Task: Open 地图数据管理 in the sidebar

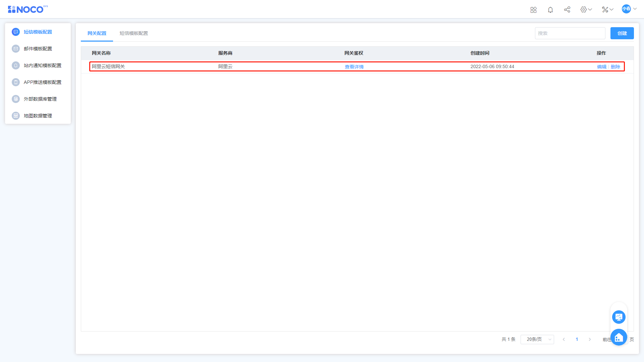Action: 38,116
